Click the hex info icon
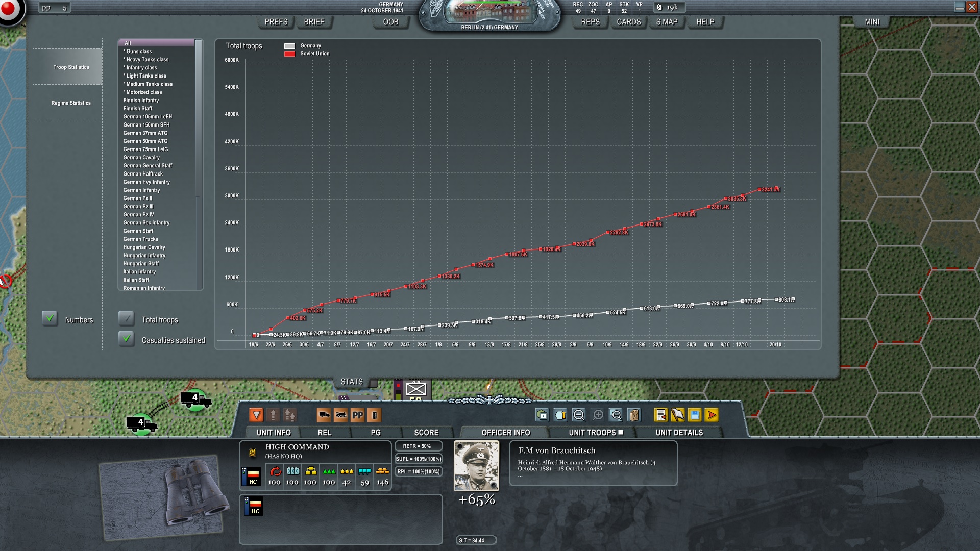The height and width of the screenshot is (551, 980). click(560, 415)
